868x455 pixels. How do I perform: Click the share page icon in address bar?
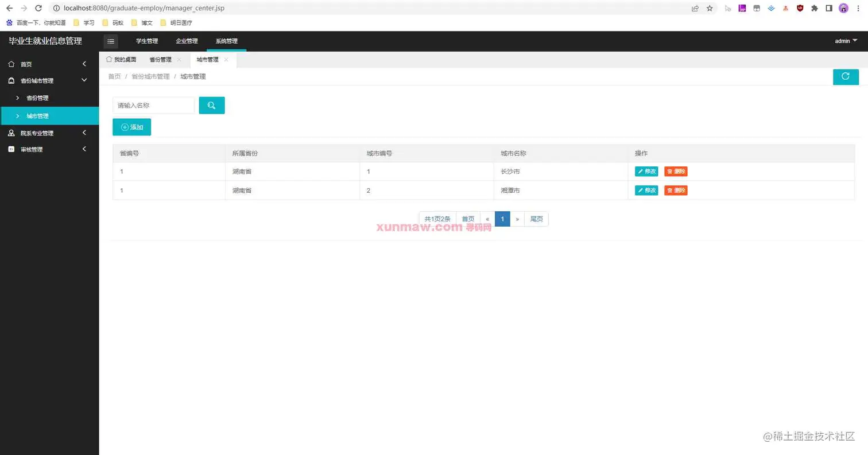point(695,8)
